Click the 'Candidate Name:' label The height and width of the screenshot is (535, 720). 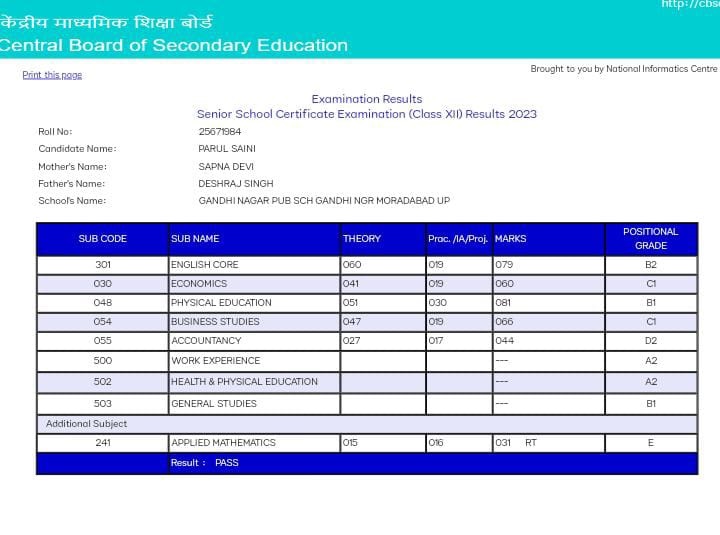click(77, 148)
